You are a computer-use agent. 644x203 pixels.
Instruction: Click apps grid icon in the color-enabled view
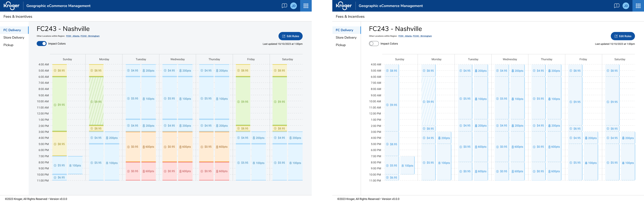point(306,6)
